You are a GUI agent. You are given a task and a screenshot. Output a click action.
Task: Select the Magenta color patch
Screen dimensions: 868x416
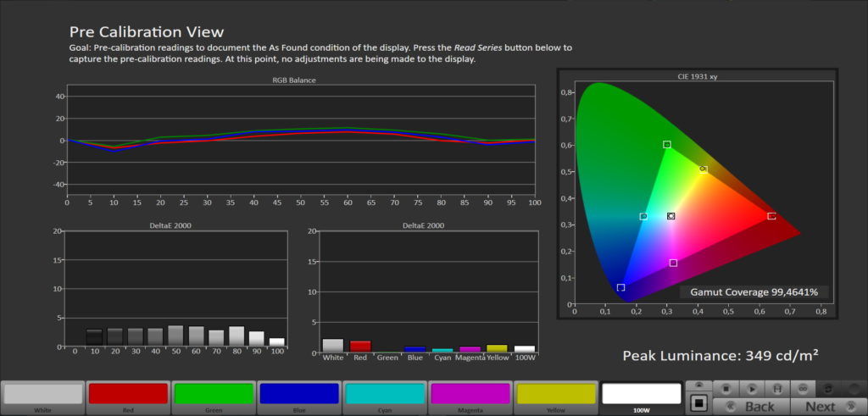470,397
